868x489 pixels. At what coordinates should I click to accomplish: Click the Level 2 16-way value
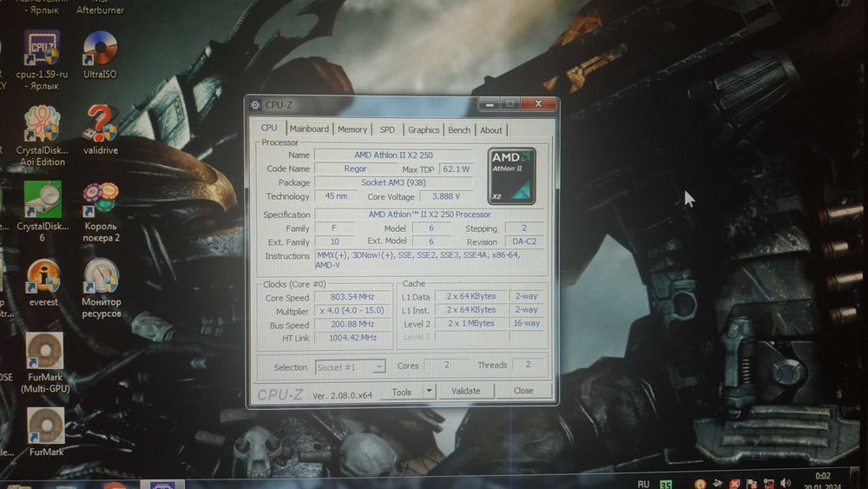click(527, 323)
